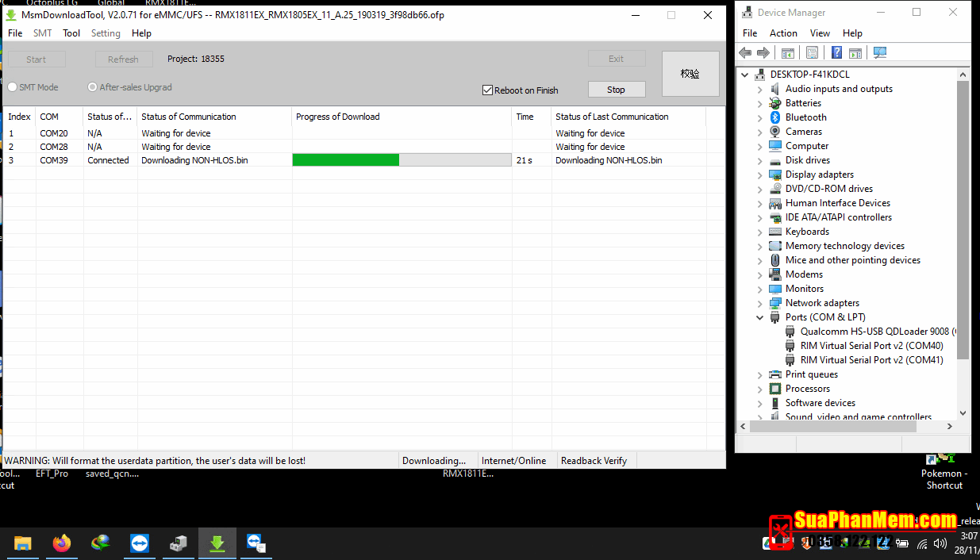Screen dimensions: 980x560
Task: Select the SMT Mode radio button
Action: tap(13, 87)
